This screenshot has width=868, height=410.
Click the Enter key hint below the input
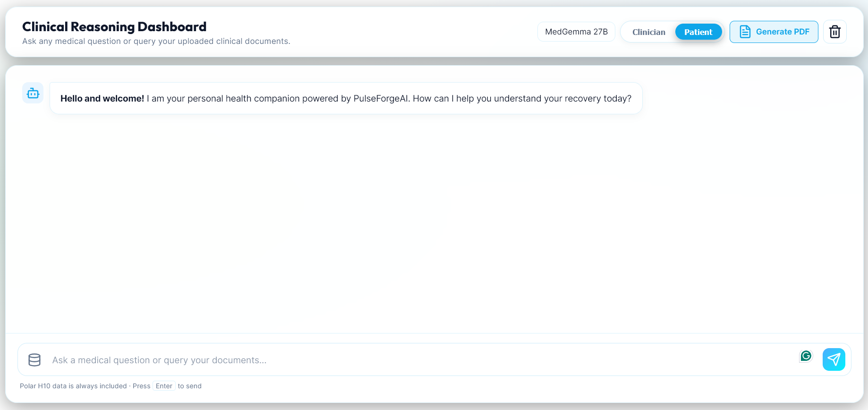click(x=164, y=386)
